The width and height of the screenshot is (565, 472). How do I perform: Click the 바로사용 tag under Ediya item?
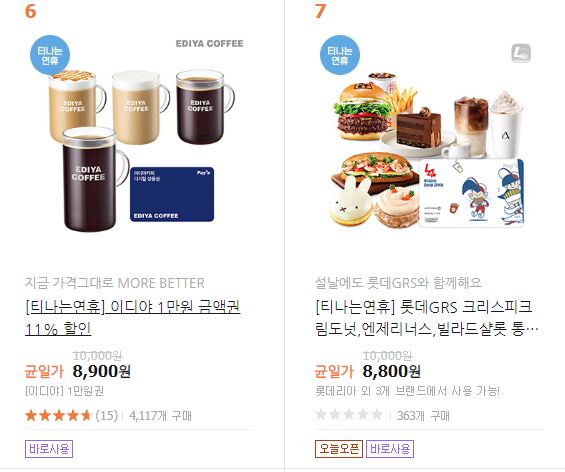49,449
